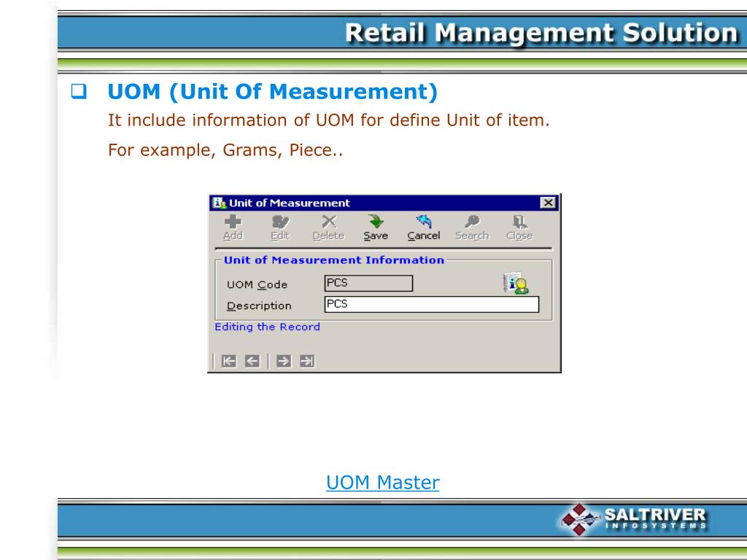This screenshot has width=747, height=560.
Task: Click the square bullet before the UOM heading
Action: point(79,91)
